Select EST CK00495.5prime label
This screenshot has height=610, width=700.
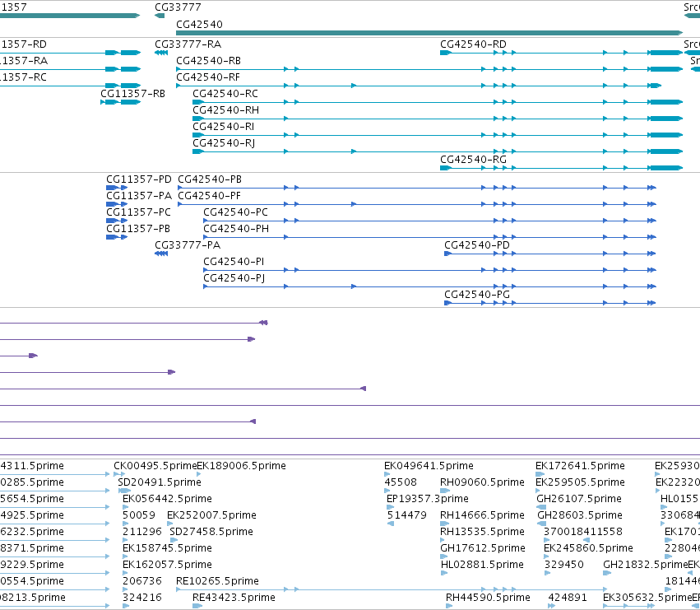[155, 466]
